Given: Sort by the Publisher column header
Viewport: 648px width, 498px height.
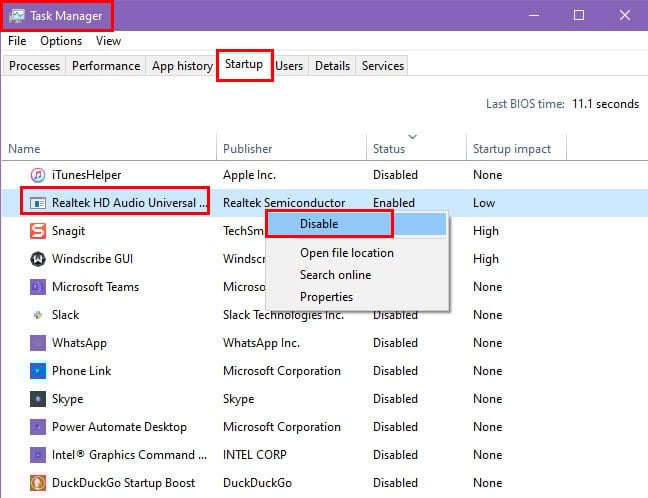Looking at the screenshot, I should [x=291, y=148].
